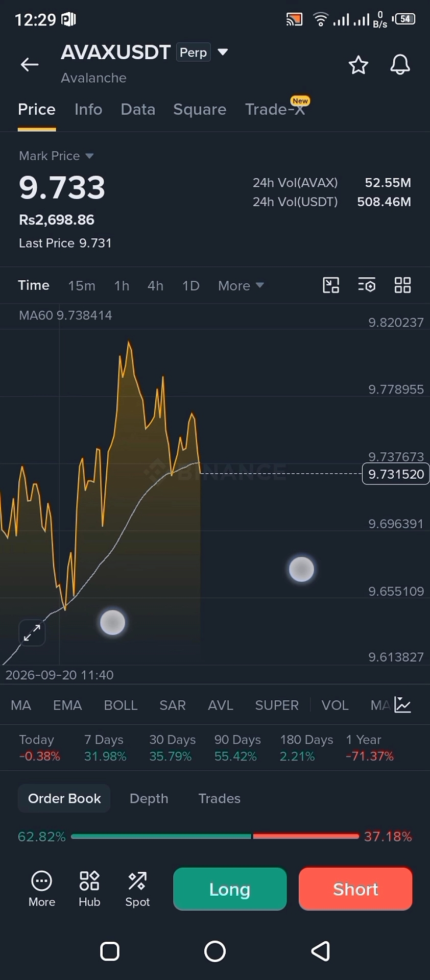Image resolution: width=430 pixels, height=980 pixels.
Task: Open indicator chart icon right of VOL
Action: (x=402, y=705)
